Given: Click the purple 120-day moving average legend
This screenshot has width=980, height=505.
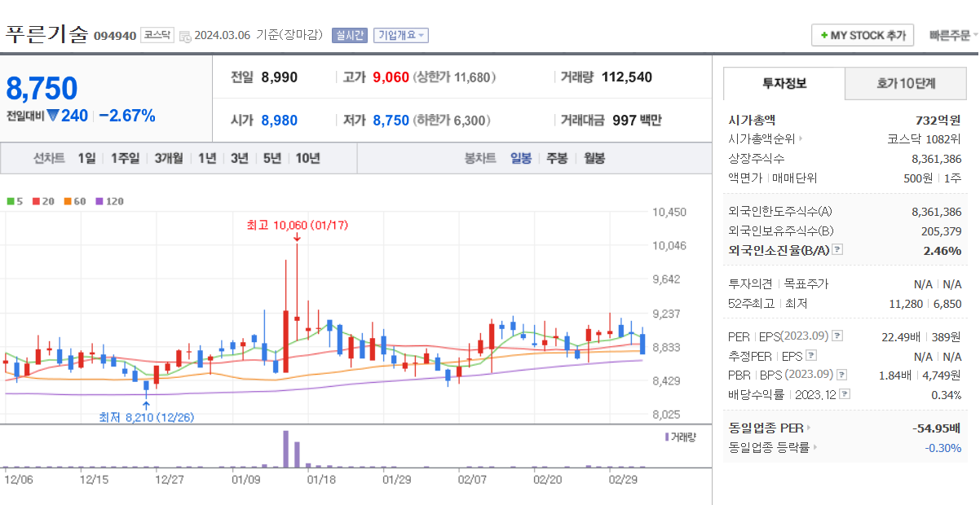Looking at the screenshot, I should (x=109, y=200).
